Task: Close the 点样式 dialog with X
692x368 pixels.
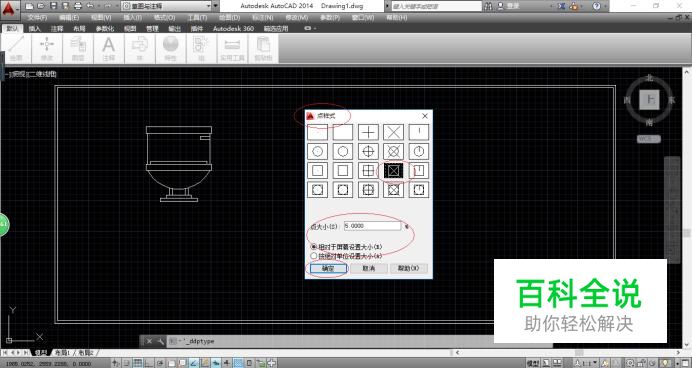Action: coord(425,116)
